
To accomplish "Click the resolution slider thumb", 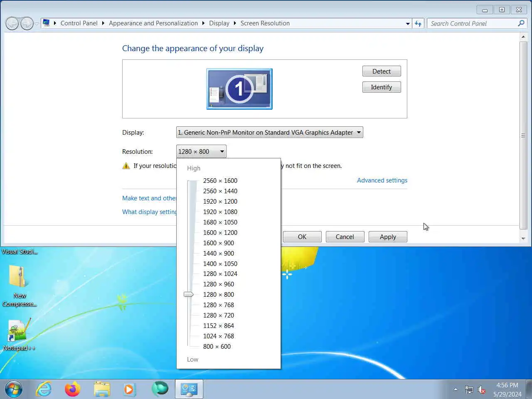I will pos(189,294).
